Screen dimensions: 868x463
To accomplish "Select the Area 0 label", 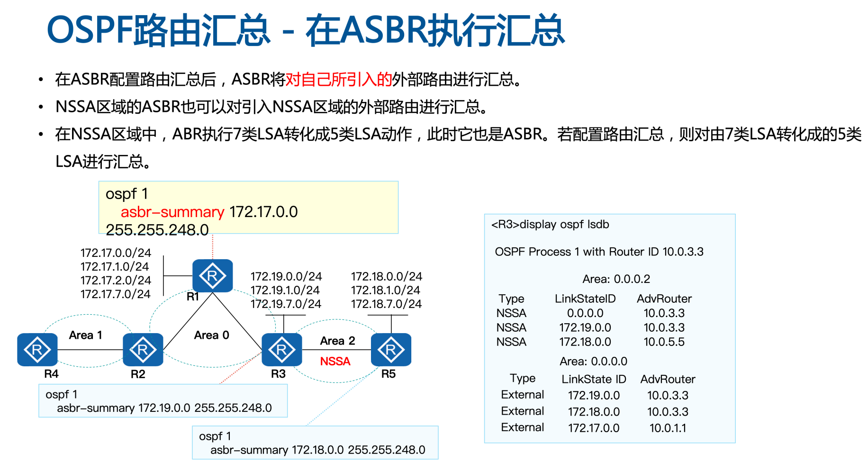I will (211, 335).
